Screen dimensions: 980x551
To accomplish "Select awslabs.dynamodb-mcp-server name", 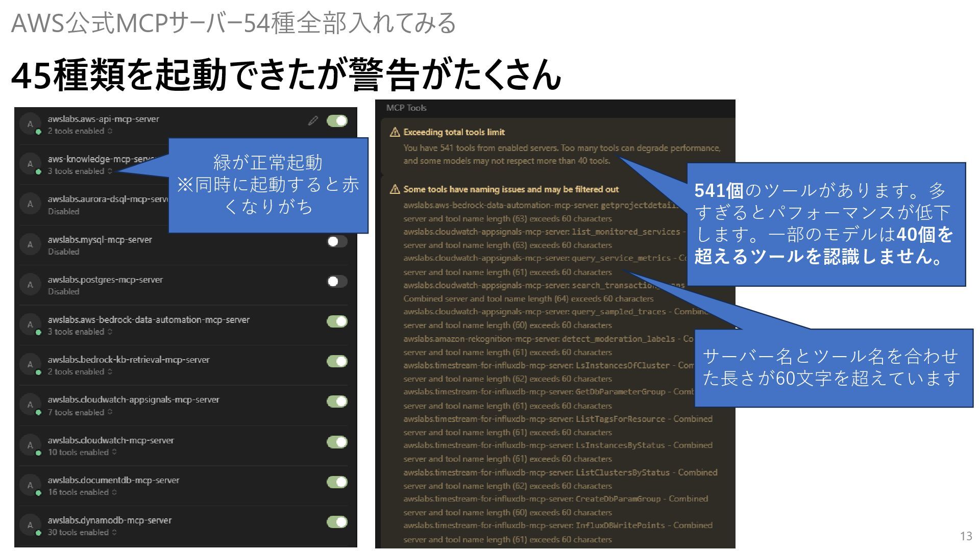I will (110, 520).
